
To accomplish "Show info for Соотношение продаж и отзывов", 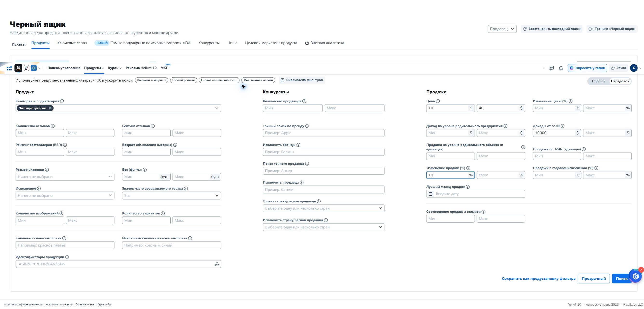I will coord(483,212).
